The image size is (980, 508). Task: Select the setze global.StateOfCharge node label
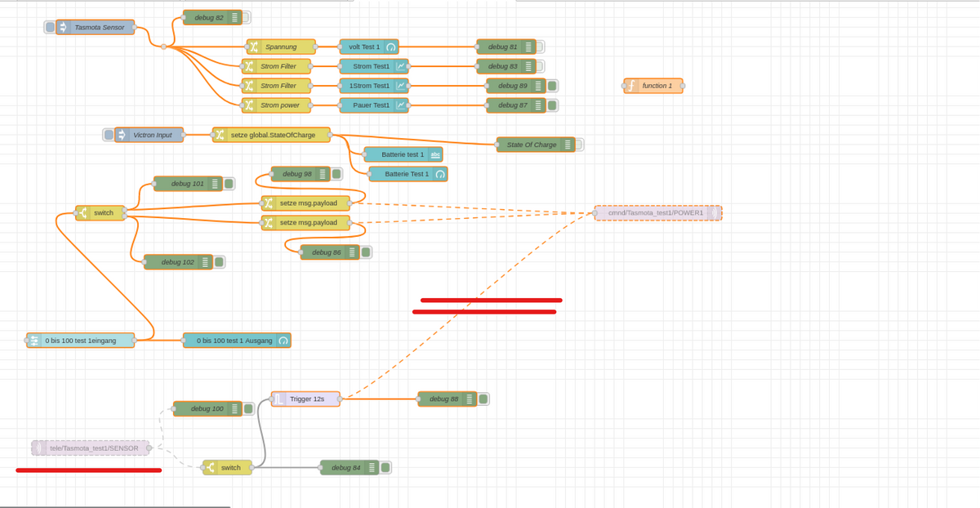coord(273,135)
